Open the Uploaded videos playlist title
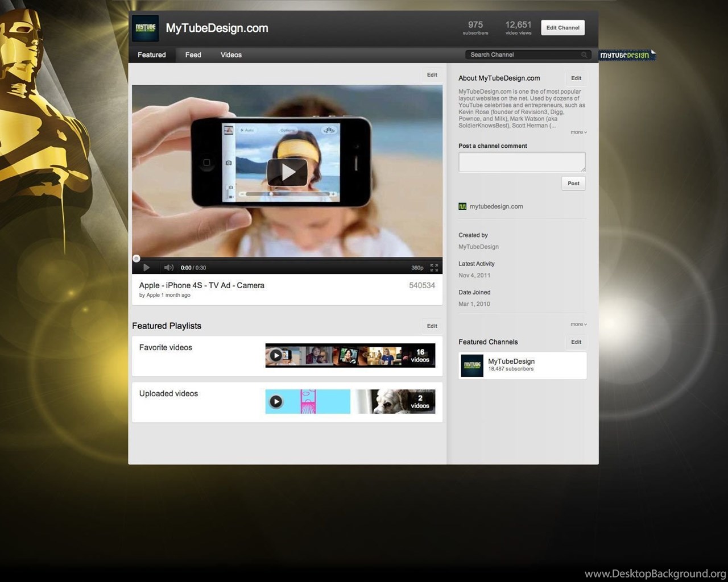 (168, 393)
